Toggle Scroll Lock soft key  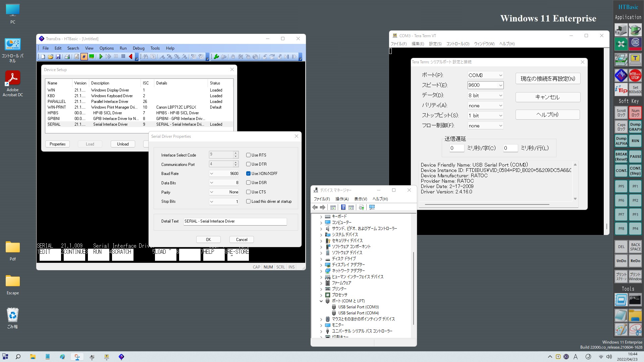(x=621, y=113)
